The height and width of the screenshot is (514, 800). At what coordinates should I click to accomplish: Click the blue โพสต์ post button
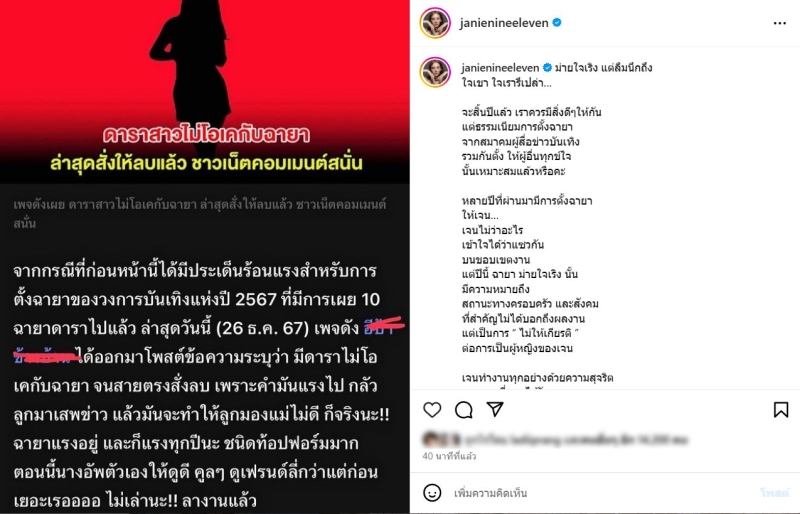(x=774, y=493)
